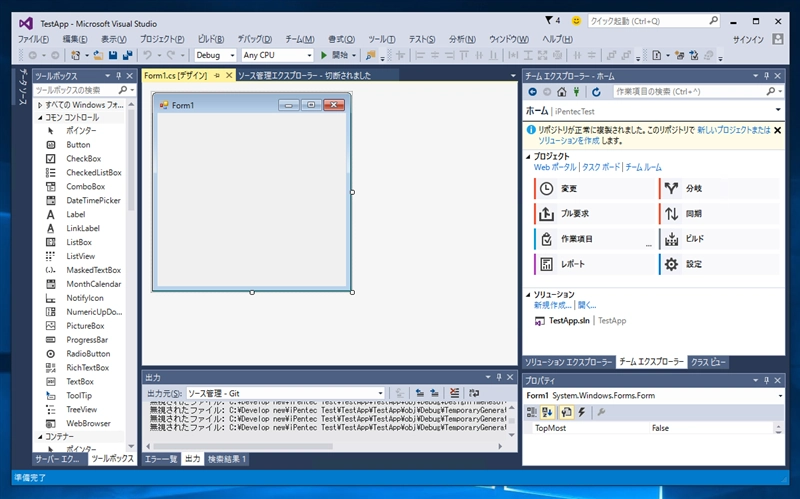This screenshot has height=499, width=800.
Task: Click the Team Explorer Refresh icon
Action: pos(596,92)
